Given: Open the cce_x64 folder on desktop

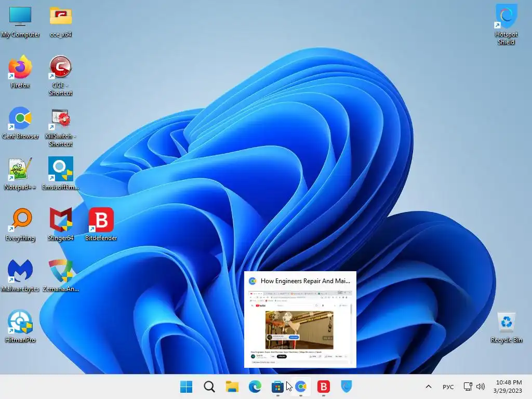Looking at the screenshot, I should pos(61,21).
